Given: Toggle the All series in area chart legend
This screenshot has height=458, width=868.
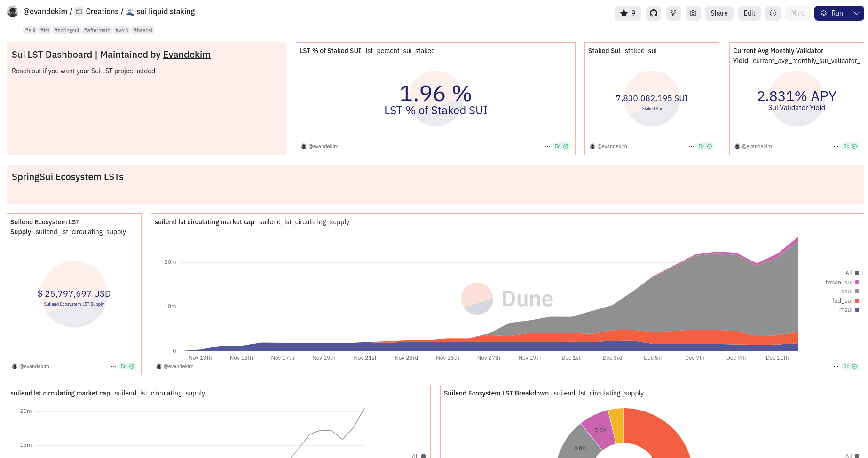Looking at the screenshot, I should [x=852, y=273].
